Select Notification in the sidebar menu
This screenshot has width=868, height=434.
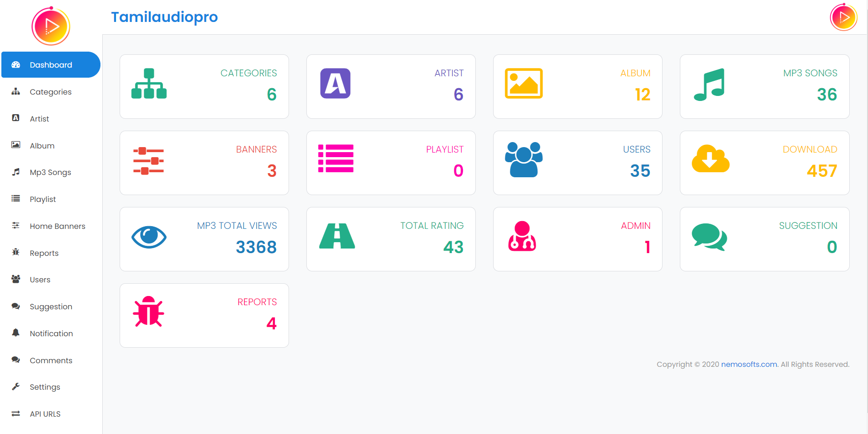click(51, 333)
